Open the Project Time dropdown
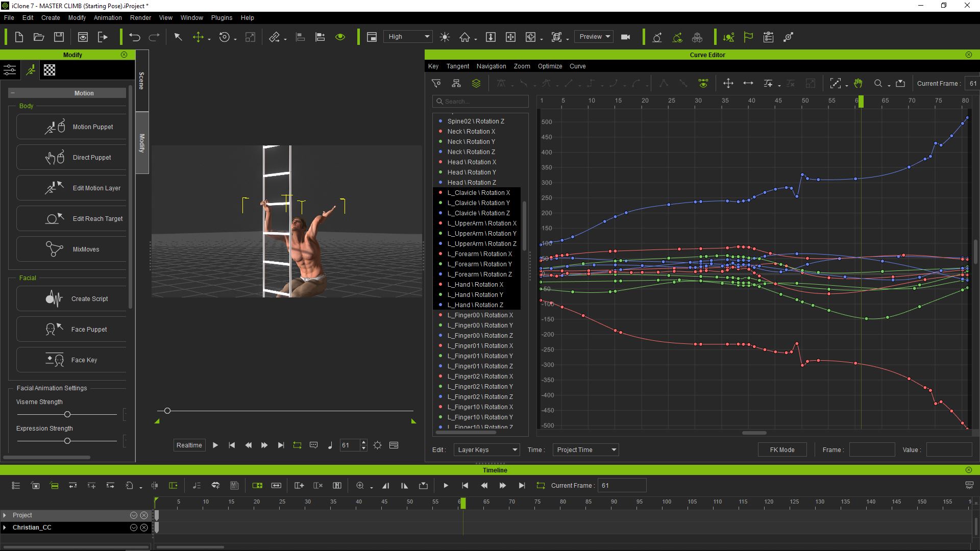 [585, 449]
